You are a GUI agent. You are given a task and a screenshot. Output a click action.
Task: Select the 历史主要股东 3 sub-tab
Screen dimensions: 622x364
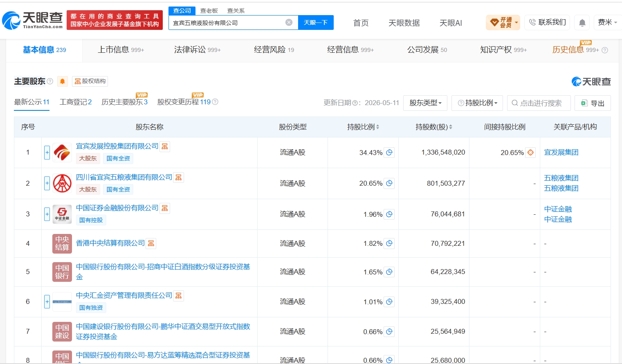125,102
